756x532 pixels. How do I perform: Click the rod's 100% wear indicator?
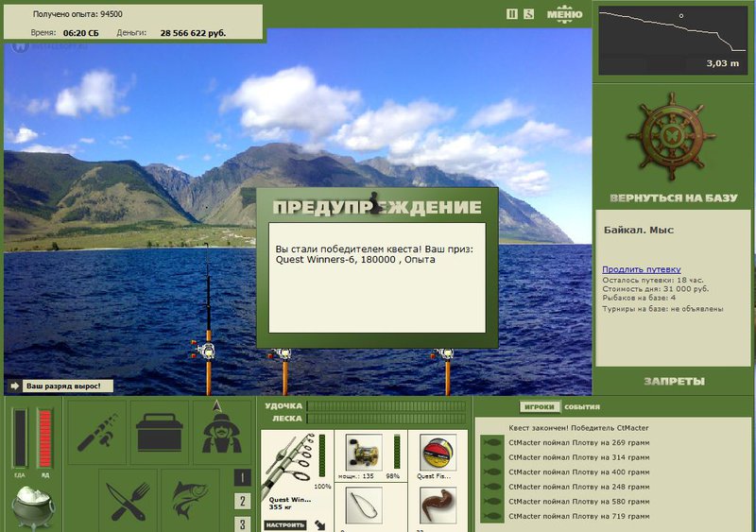322,455
